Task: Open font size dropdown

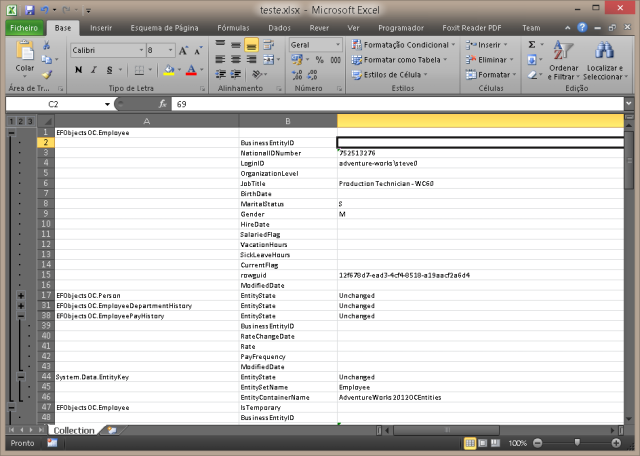Action: [x=171, y=50]
